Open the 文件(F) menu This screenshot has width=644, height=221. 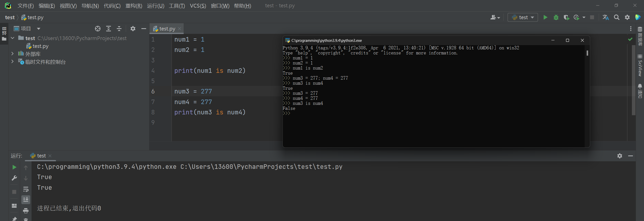click(25, 6)
